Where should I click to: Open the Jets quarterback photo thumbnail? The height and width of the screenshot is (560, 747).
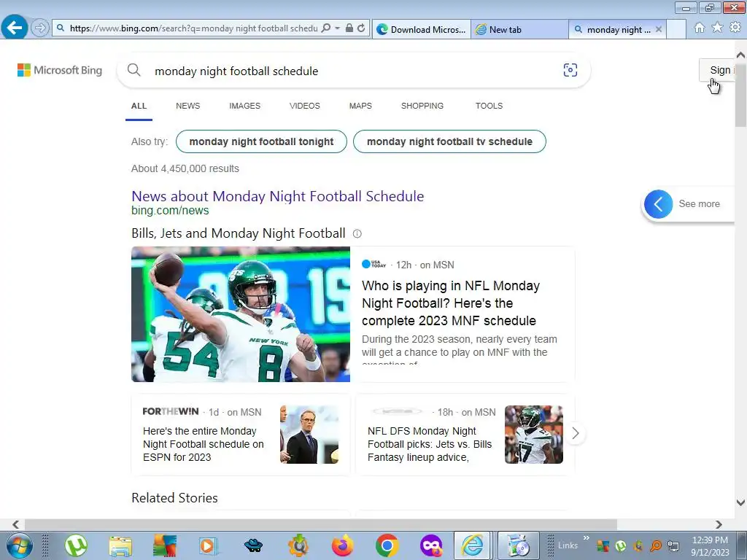pyautogui.click(x=241, y=314)
